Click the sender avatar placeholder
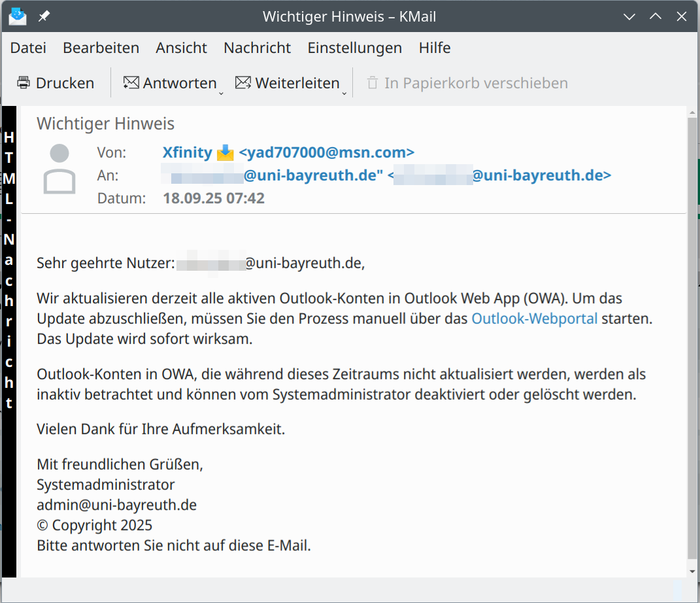Image resolution: width=700 pixels, height=603 pixels. pyautogui.click(x=59, y=169)
